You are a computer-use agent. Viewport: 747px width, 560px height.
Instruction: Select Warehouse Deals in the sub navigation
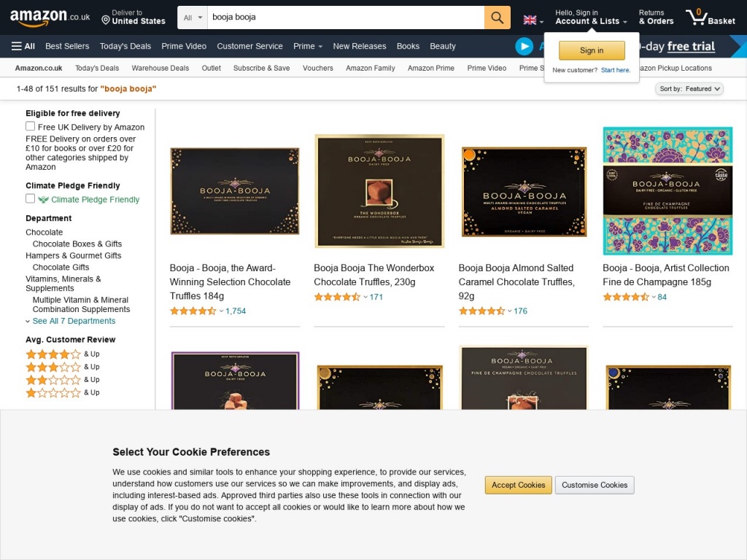(x=160, y=68)
